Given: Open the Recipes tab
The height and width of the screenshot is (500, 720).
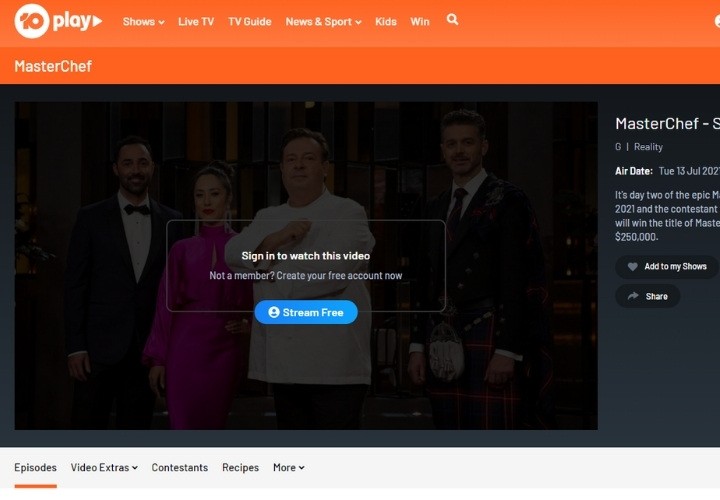Looking at the screenshot, I should (x=240, y=468).
